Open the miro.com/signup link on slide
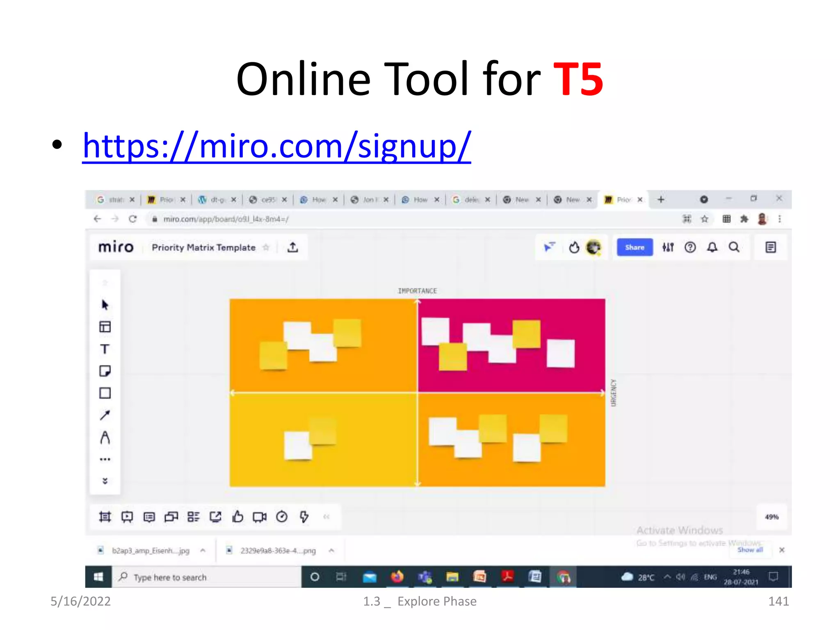 tap(276, 146)
